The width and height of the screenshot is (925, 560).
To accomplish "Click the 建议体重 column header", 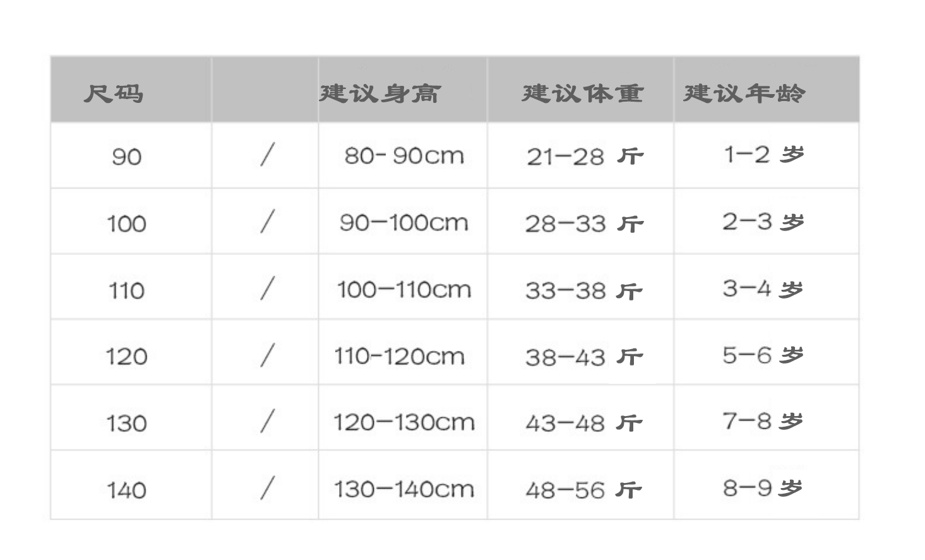I will point(582,93).
